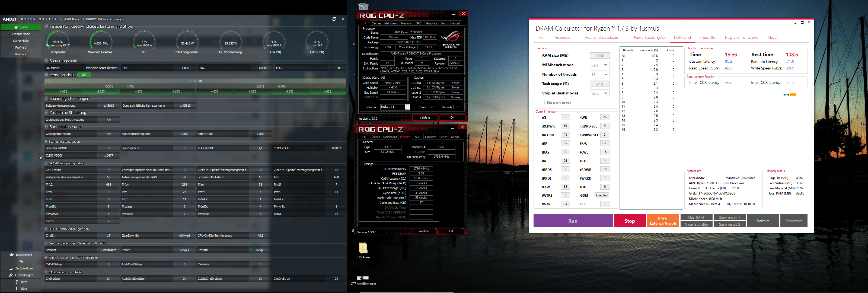Switch to the FreezKiller tab
868x293 pixels.
[x=708, y=38]
